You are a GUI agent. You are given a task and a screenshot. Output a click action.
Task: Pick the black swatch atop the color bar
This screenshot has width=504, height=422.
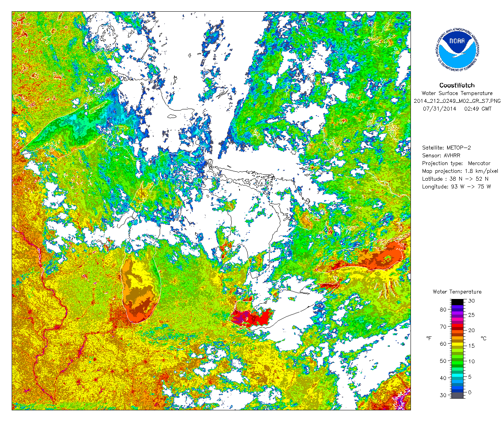[457, 302]
